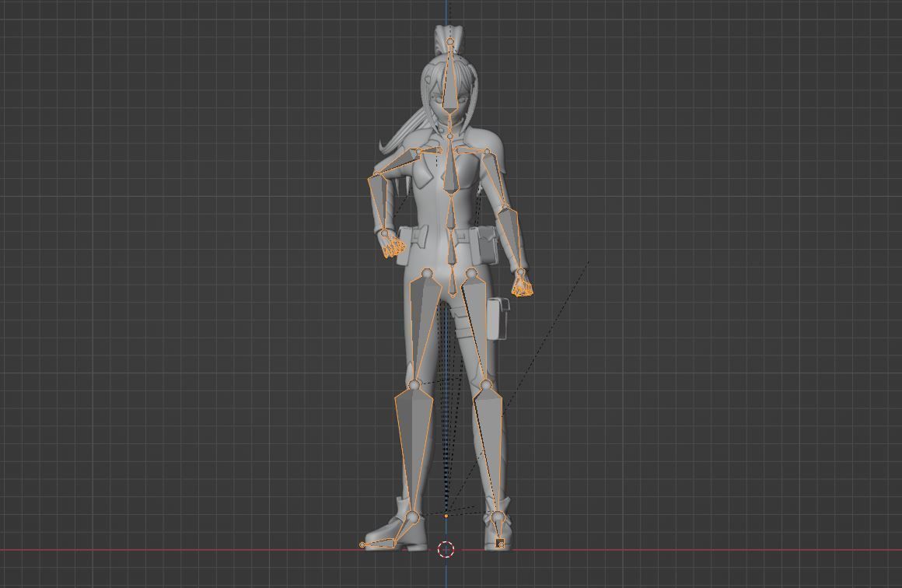Select the shin bone on the viewer's right

(490, 452)
